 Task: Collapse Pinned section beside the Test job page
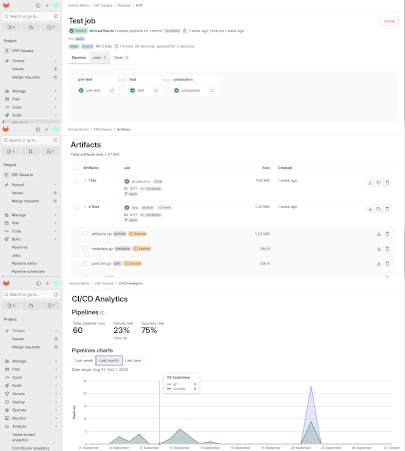pos(31,61)
